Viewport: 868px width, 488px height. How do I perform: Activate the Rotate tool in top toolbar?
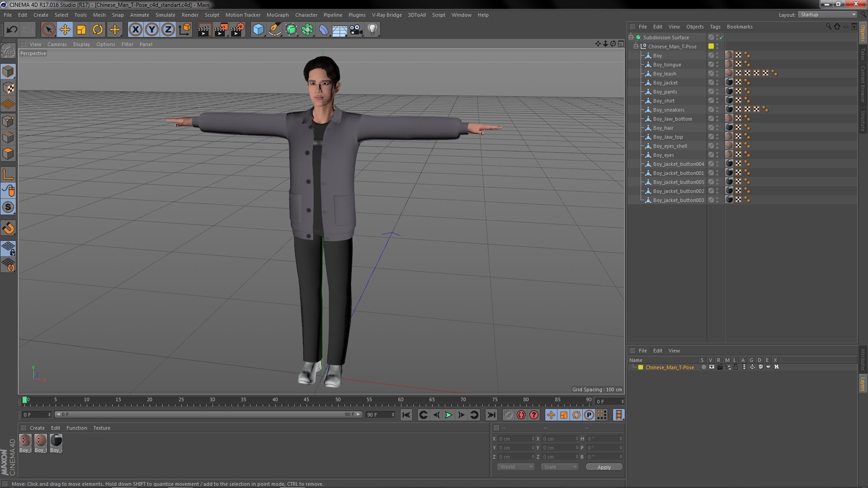pos(98,30)
